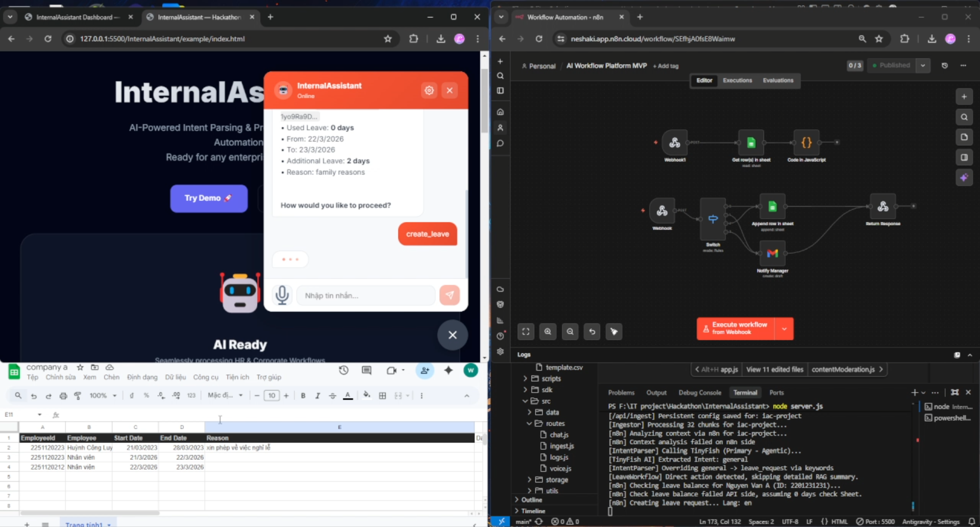980x527 pixels.
Task: Click the Sheets share button icon
Action: [425, 371]
